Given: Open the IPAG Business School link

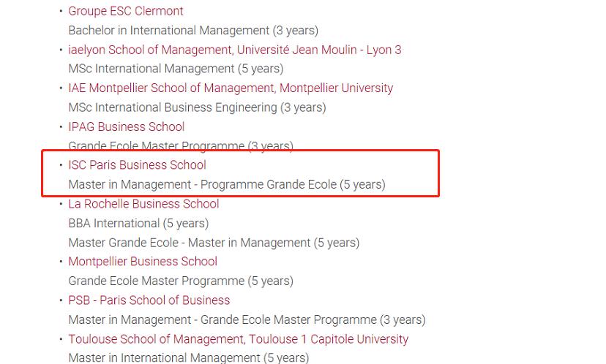Looking at the screenshot, I should pos(127,126).
